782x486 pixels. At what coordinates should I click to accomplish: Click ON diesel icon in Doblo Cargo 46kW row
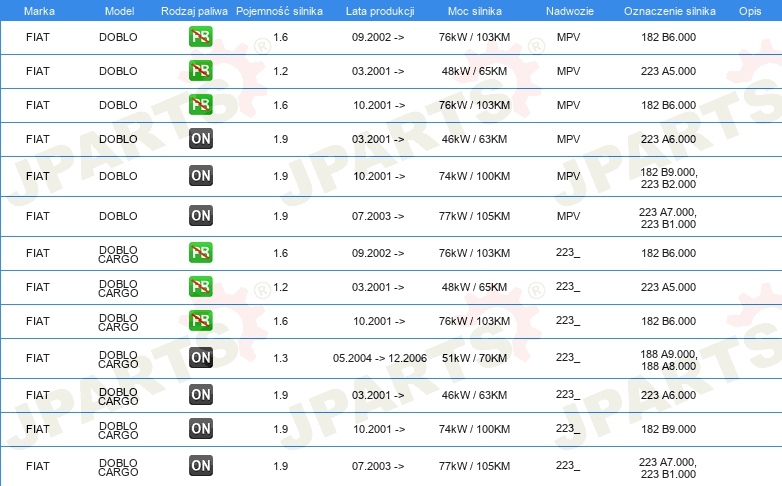coord(200,395)
